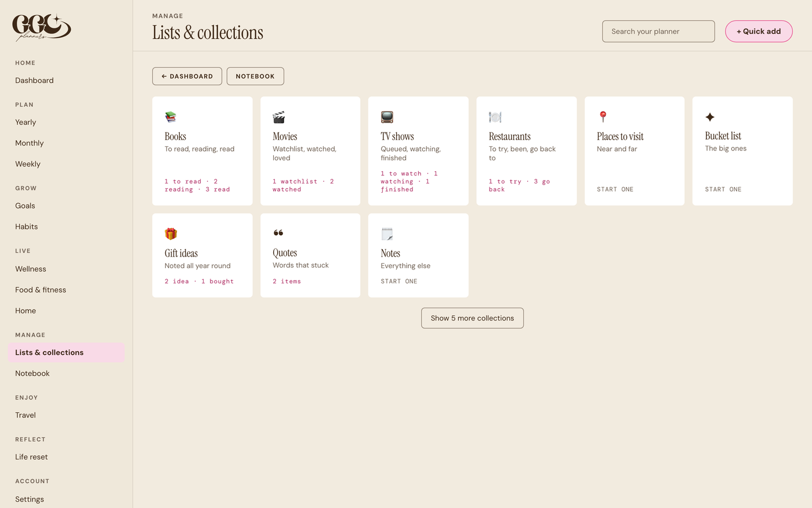
Task: Navigate to Goals
Action: point(25,206)
